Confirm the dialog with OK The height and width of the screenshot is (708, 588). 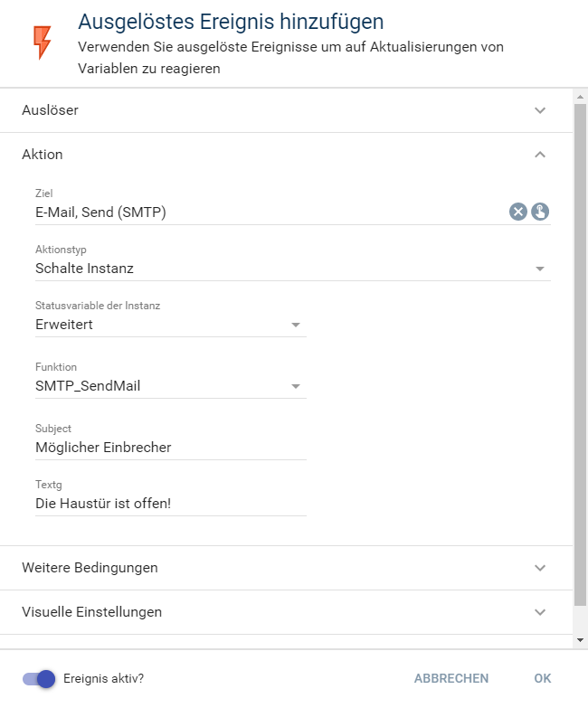542,678
